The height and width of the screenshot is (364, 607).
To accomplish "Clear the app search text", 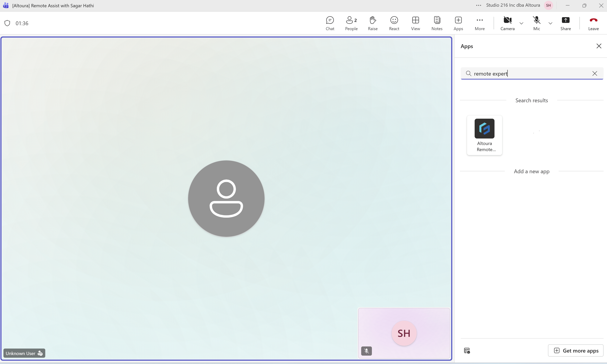I will click(594, 73).
